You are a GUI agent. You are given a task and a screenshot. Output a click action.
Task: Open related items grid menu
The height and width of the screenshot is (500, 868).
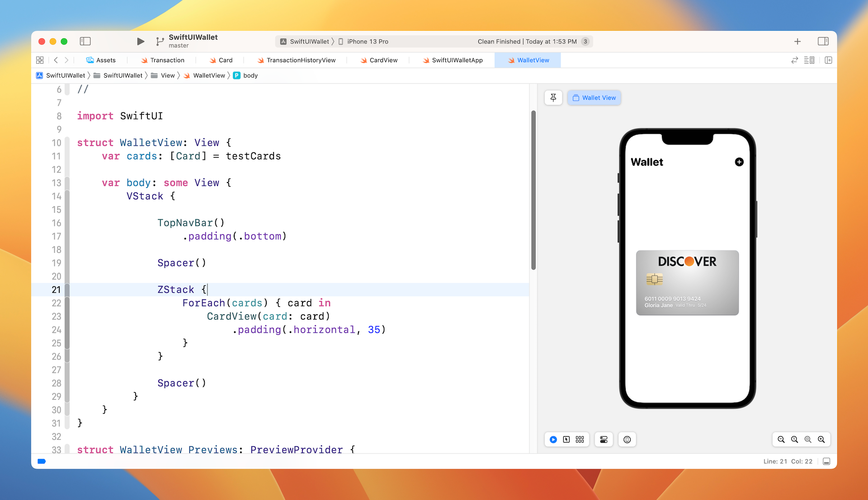click(40, 60)
